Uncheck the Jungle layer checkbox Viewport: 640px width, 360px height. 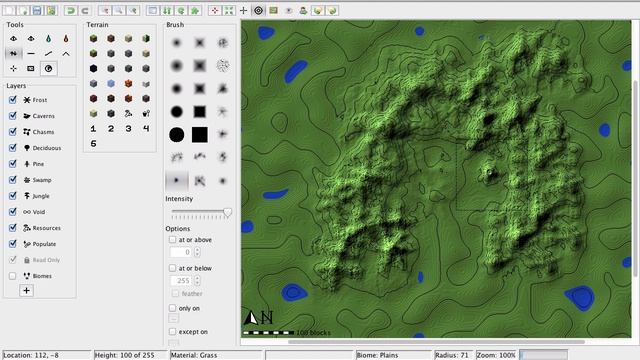coord(13,196)
